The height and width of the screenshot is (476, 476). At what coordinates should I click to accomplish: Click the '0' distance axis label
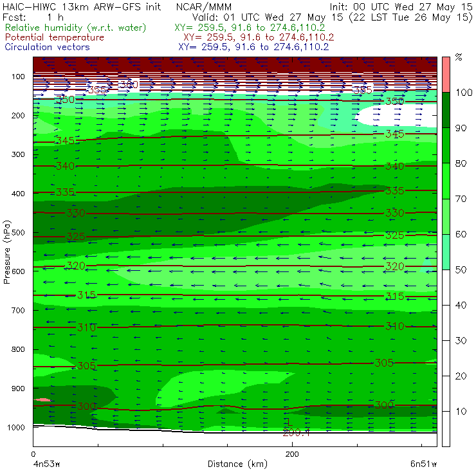point(33,454)
